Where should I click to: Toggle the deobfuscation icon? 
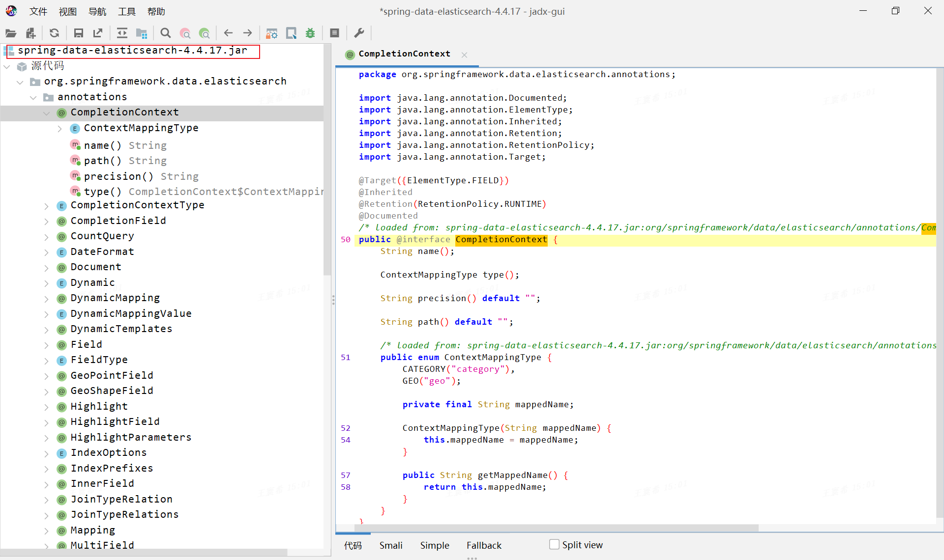[x=271, y=33]
